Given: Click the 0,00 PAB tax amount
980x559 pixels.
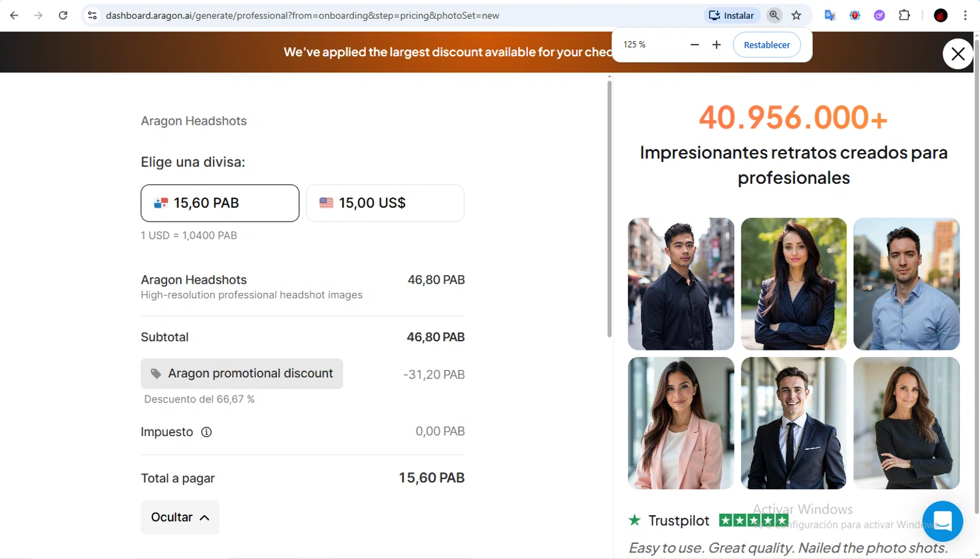Looking at the screenshot, I should click(440, 432).
